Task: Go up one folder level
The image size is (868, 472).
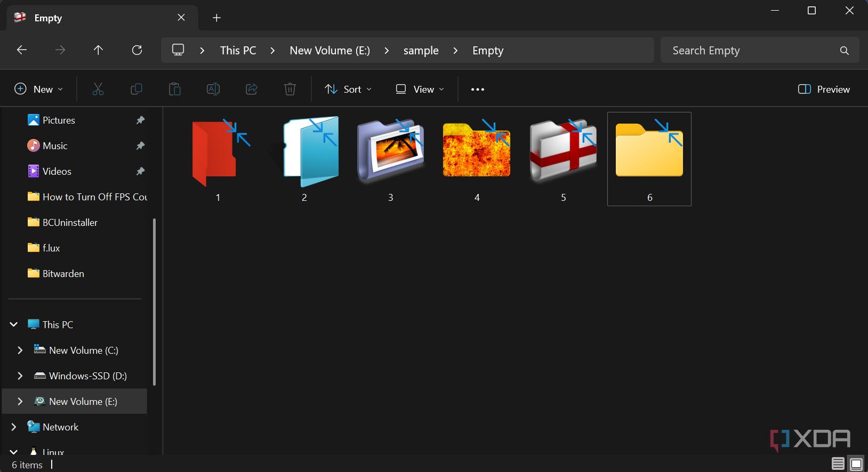Action: click(98, 50)
